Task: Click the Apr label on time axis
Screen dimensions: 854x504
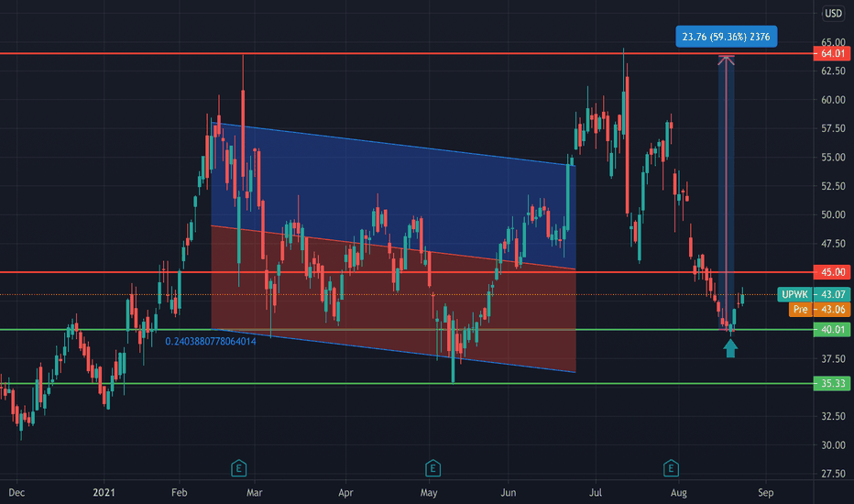Action: (345, 493)
